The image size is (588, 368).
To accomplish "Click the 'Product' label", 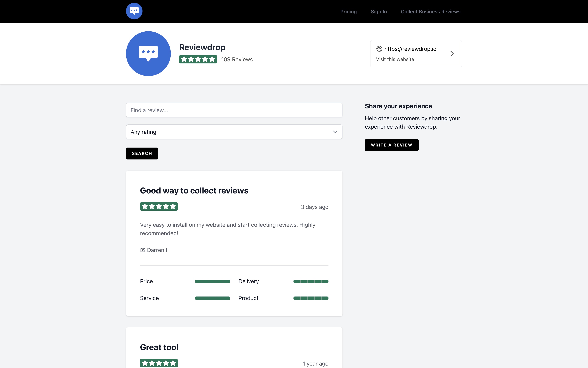I will pos(248,298).
